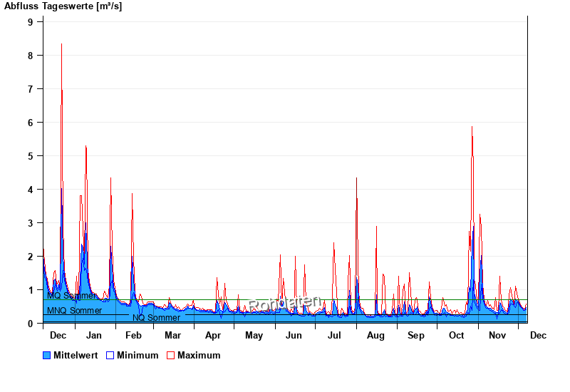Click the MNQ Sommer line label

[74, 311]
